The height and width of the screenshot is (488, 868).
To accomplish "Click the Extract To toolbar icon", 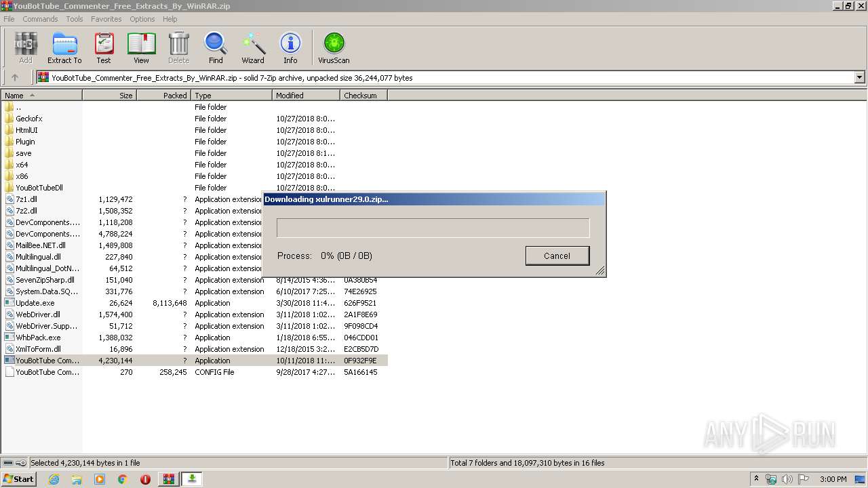I will click(64, 48).
